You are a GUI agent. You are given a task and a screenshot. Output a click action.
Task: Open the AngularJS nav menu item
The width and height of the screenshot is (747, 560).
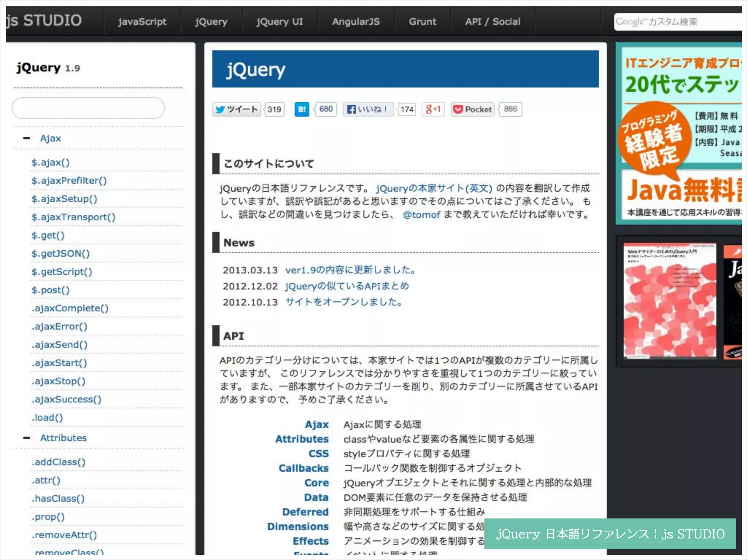coord(356,22)
